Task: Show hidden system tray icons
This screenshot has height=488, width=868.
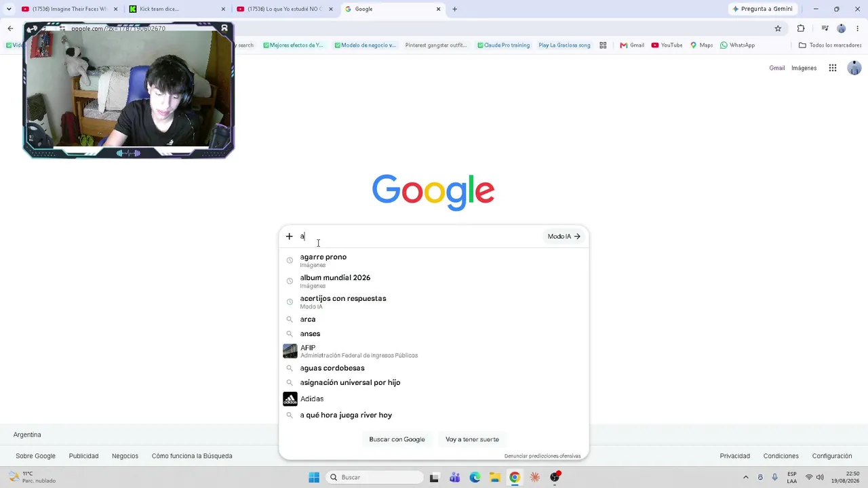Action: (746, 477)
